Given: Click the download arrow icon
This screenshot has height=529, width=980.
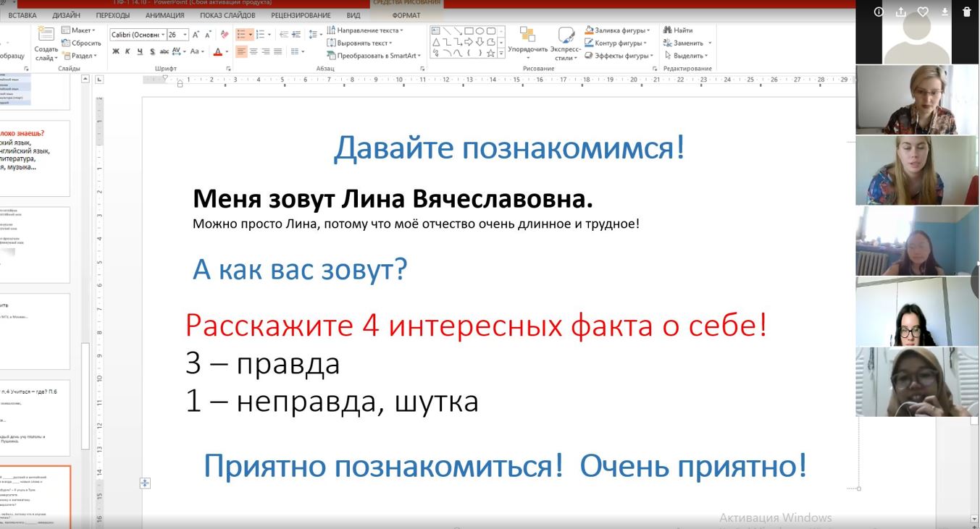Looking at the screenshot, I should (945, 12).
